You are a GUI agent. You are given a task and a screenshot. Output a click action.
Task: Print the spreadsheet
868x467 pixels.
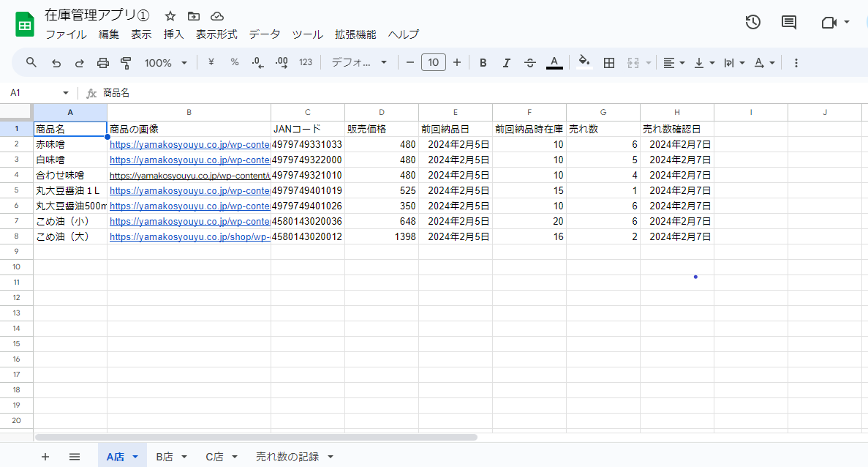tap(103, 63)
